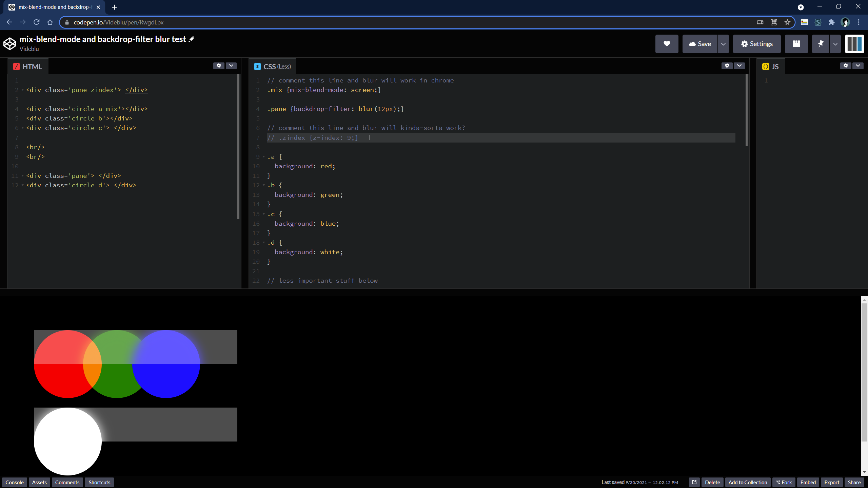The width and height of the screenshot is (868, 488).
Task: Open CSS panel dropdown chevron
Action: click(739, 66)
